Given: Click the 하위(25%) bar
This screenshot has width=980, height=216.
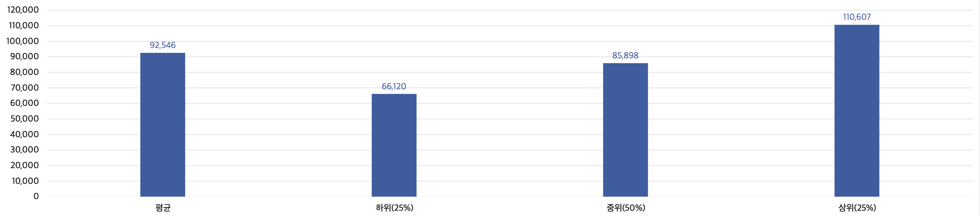Looking at the screenshot, I should point(394,145).
